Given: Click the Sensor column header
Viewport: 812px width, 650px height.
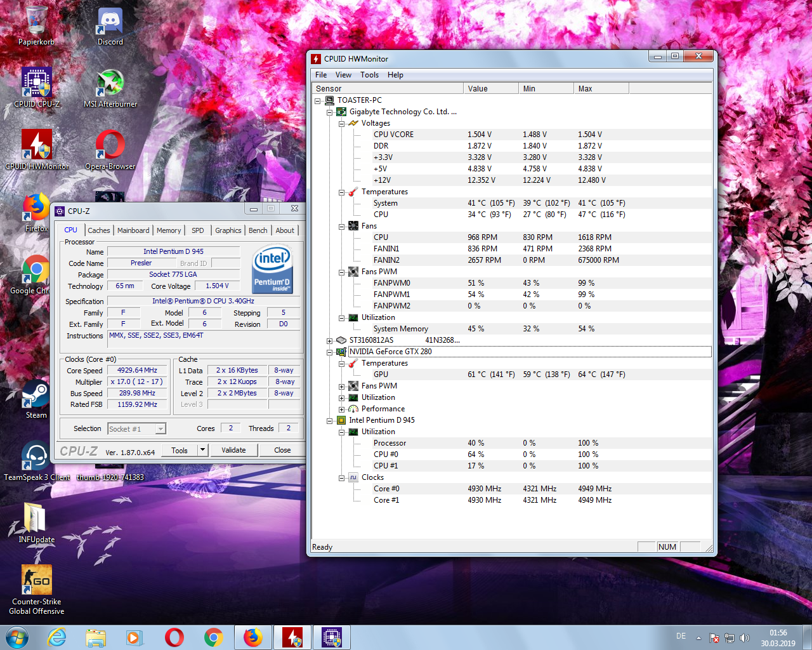Looking at the screenshot, I should (x=388, y=89).
